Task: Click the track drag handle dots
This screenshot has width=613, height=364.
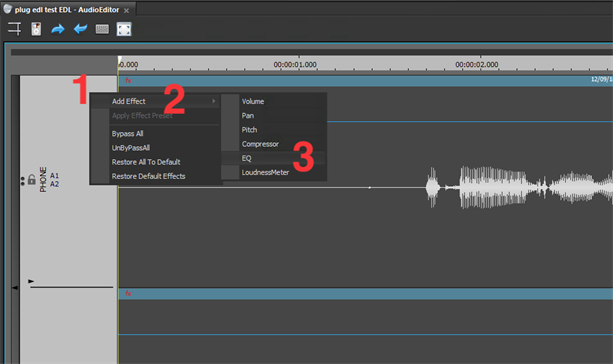Action: tap(23, 181)
